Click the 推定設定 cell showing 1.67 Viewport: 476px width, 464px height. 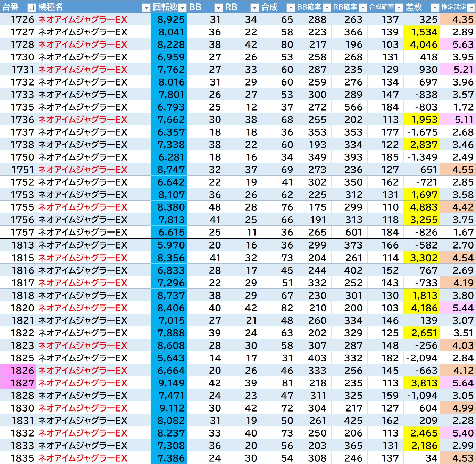coord(458,232)
